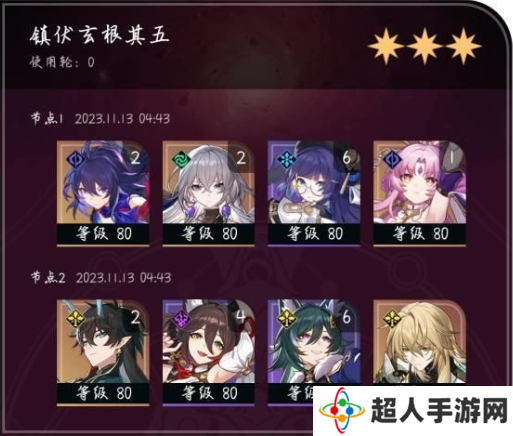Screen dimensions: 513x436
Task: Click the Imaginary icon on Dan Heng's card
Action: [76, 319]
